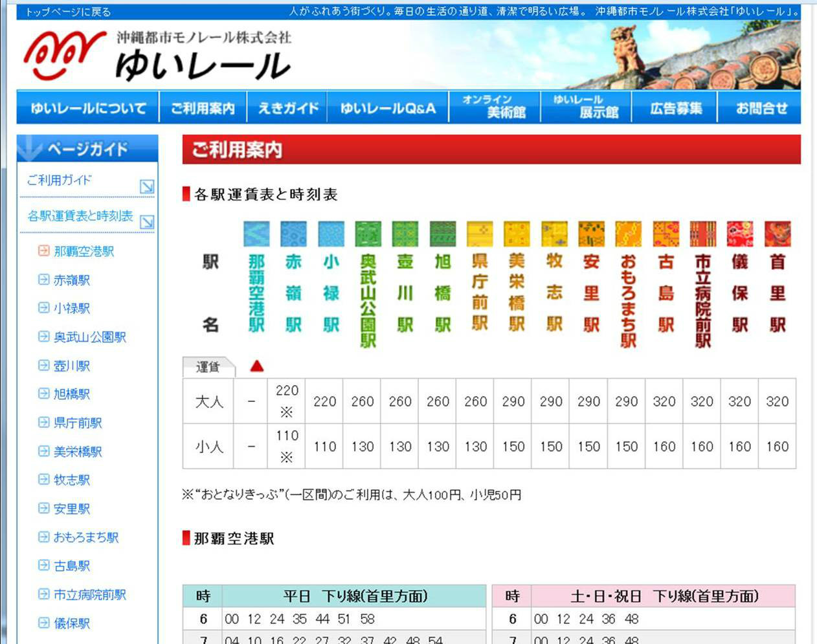
Task: Click the green pattern icon above 奥武山公園駅
Action: [x=368, y=234]
